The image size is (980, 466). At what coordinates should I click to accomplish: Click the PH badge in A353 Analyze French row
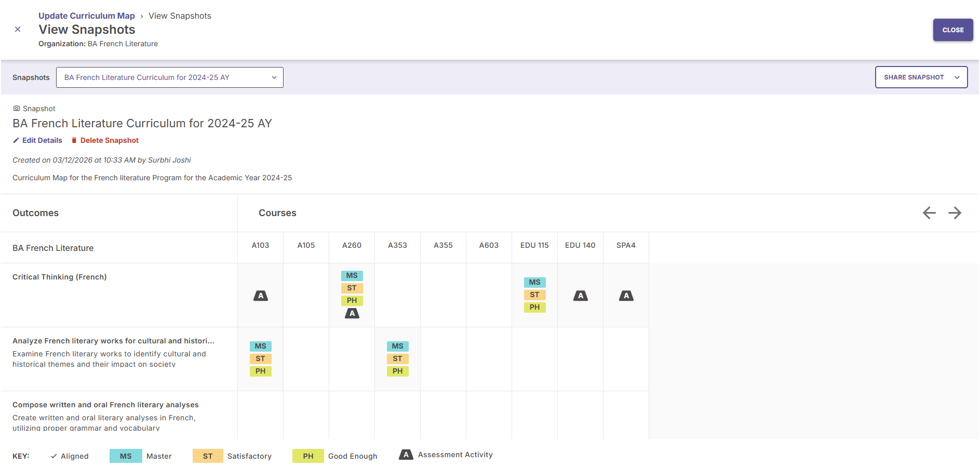pos(398,371)
